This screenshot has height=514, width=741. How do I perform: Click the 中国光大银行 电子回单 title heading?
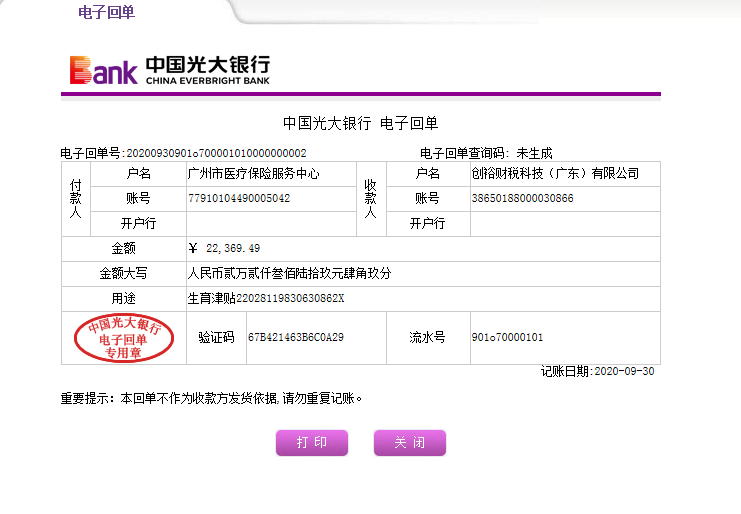tap(361, 123)
